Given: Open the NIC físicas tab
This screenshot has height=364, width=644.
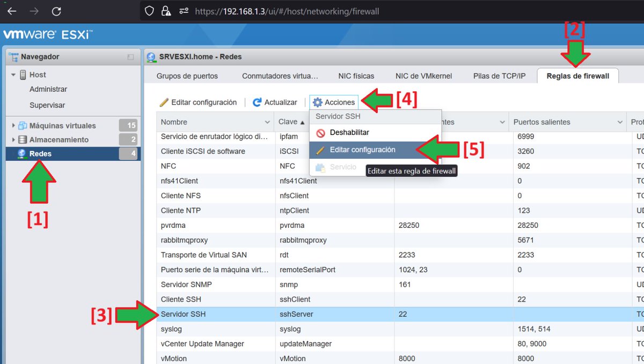Looking at the screenshot, I should (356, 76).
